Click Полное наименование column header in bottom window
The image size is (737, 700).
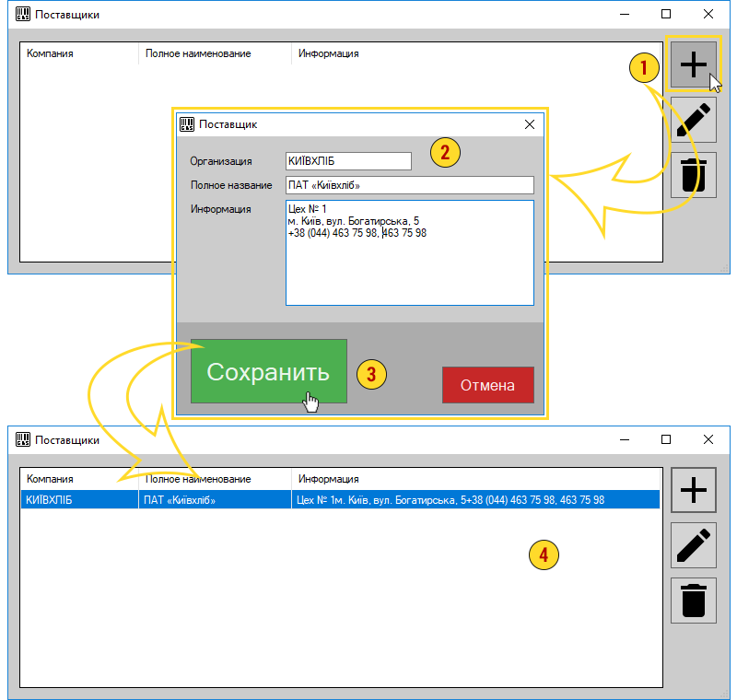(x=215, y=479)
